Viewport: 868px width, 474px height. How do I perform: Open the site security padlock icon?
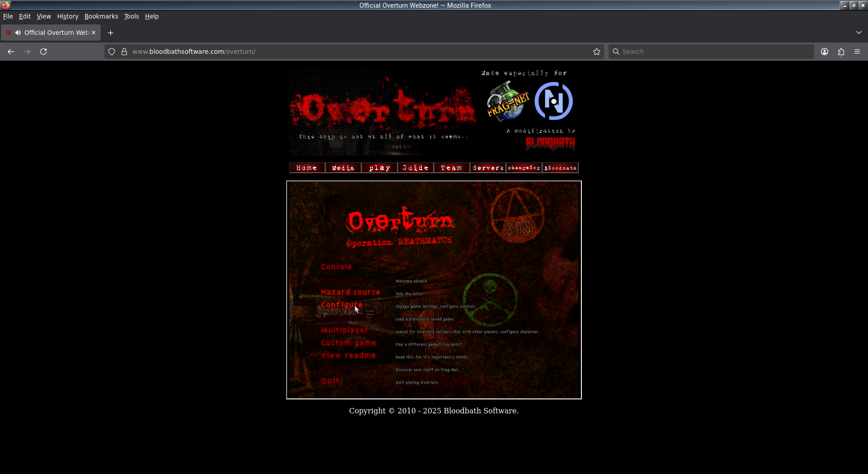tap(124, 52)
